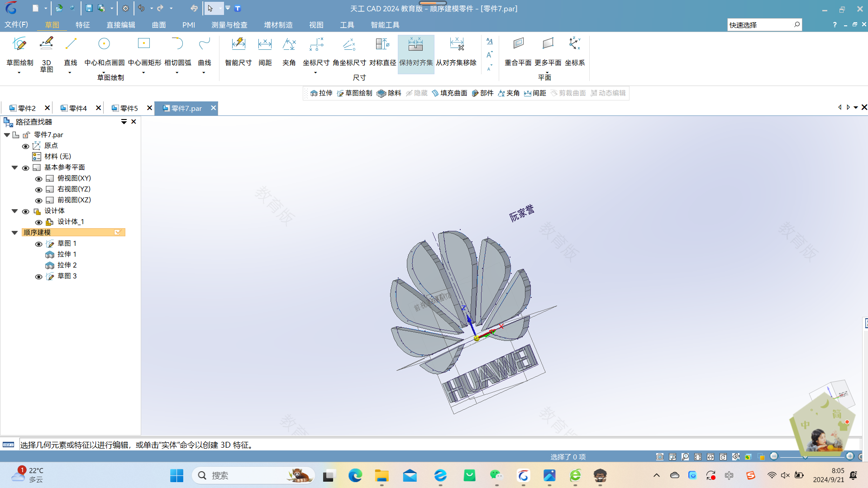Open the 文件(F) menu

[x=16, y=24]
